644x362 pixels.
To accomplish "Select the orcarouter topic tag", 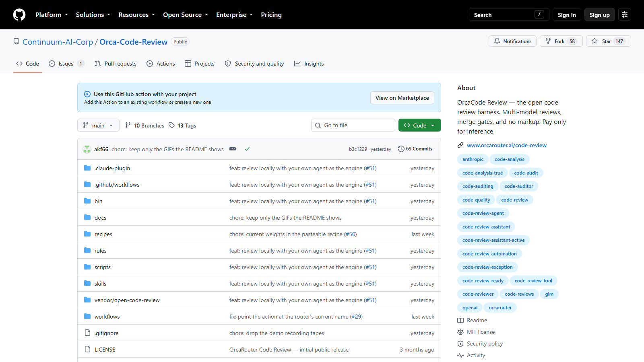I will 500,308.
